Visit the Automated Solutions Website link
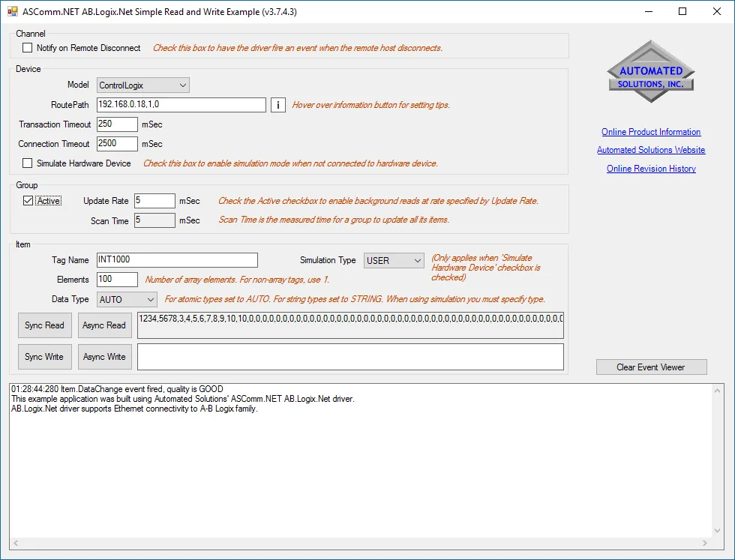 651,149
